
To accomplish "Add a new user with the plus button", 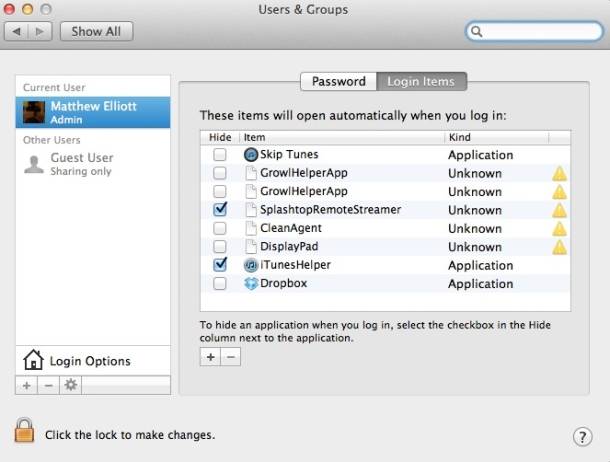I will pos(26,385).
